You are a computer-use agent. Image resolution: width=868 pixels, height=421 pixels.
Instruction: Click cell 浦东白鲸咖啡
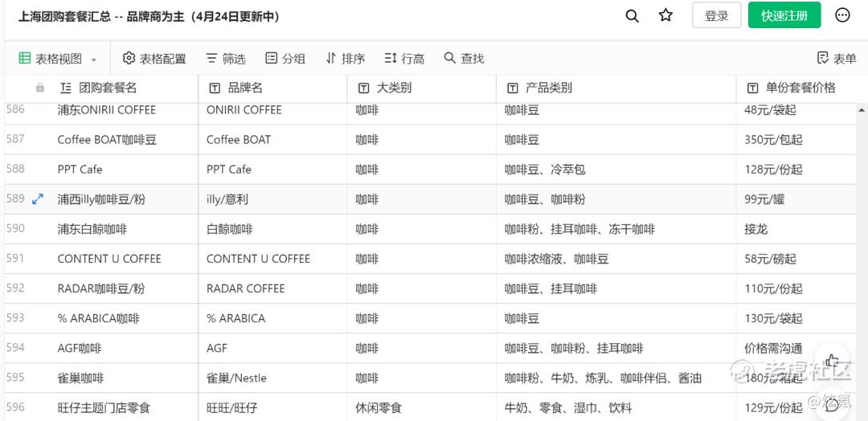(x=92, y=230)
